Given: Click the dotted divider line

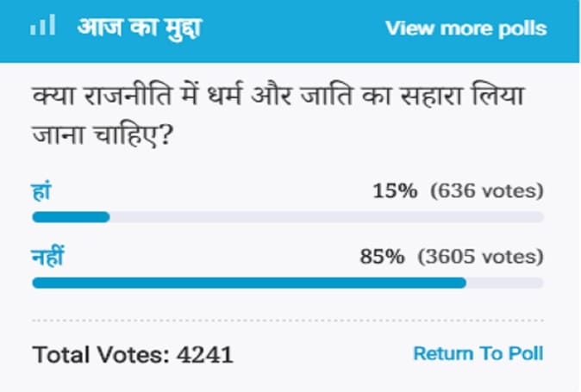Looking at the screenshot, I should (288, 320).
